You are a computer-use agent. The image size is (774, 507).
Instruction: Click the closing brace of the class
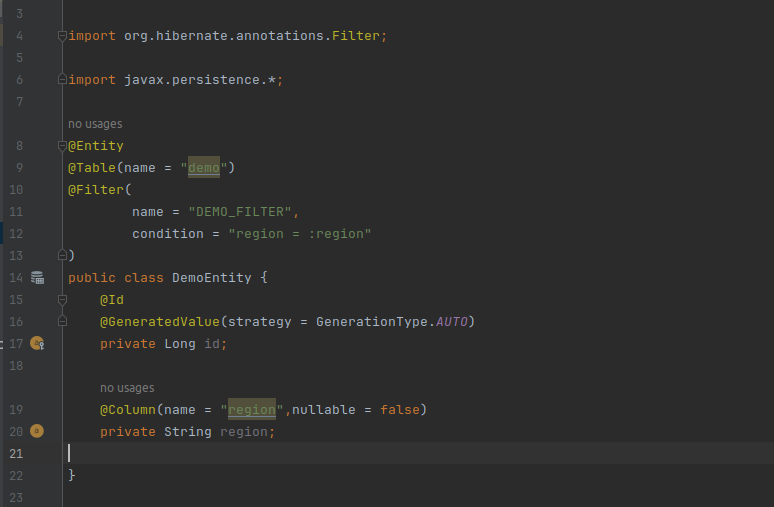point(72,475)
